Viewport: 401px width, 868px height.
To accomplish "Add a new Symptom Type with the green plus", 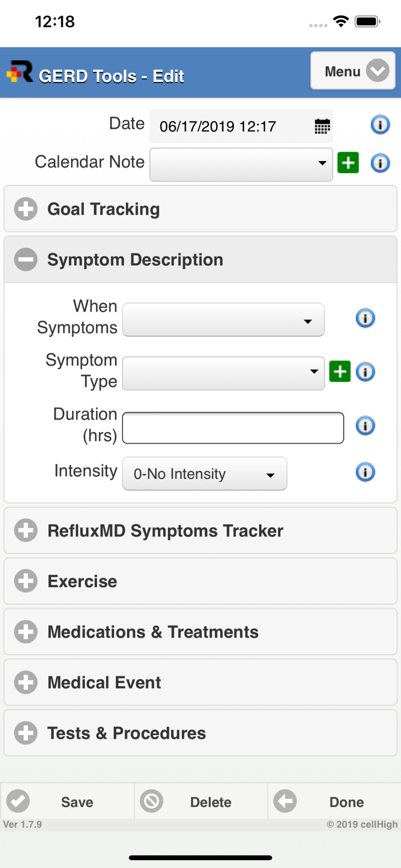I will point(340,372).
